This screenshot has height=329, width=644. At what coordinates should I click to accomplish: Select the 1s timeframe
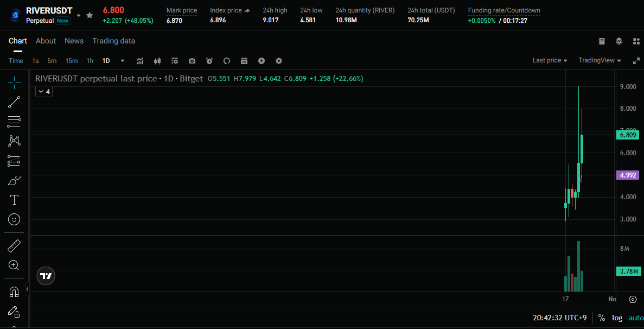36,61
